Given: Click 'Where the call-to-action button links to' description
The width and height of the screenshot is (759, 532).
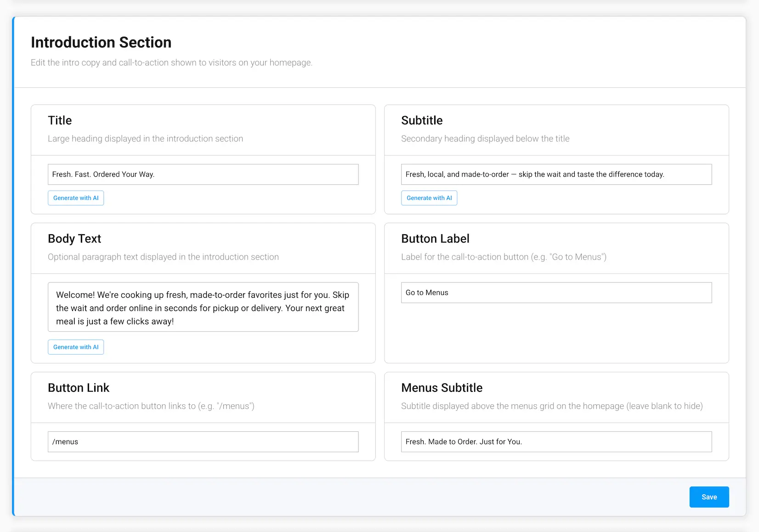Looking at the screenshot, I should point(151,406).
